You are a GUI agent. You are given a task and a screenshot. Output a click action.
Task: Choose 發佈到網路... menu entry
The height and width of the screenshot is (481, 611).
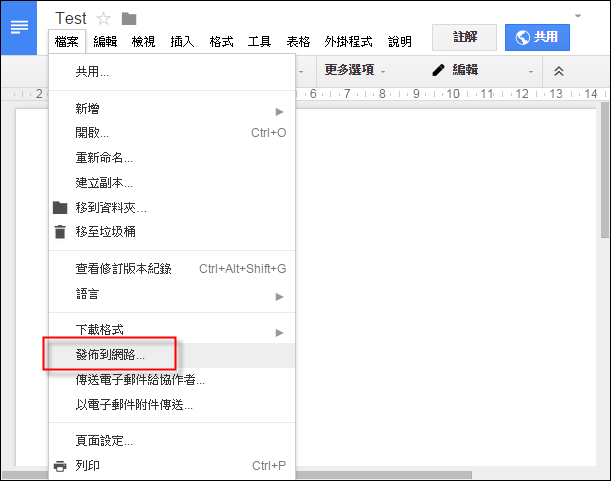tap(172, 355)
